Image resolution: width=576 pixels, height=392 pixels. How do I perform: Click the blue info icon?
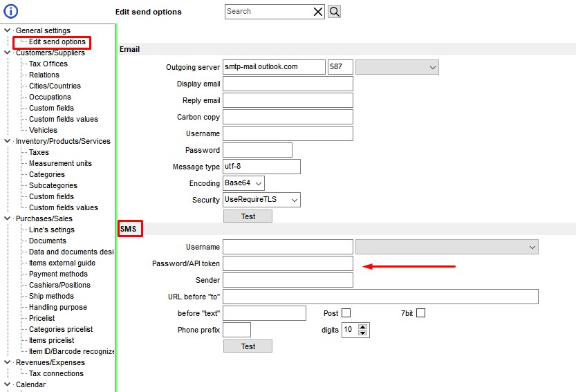[11, 11]
